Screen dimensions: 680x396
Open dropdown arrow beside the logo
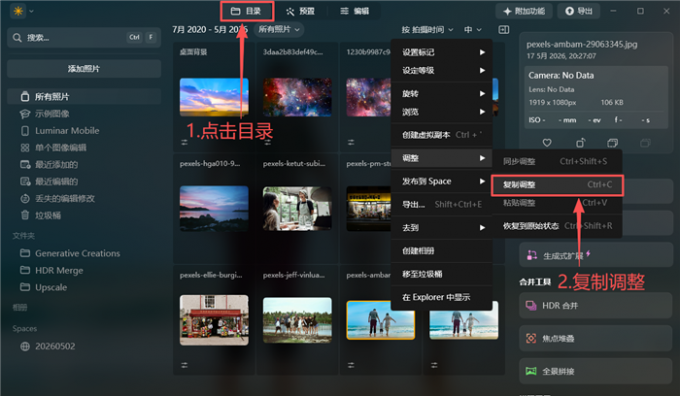[31, 11]
